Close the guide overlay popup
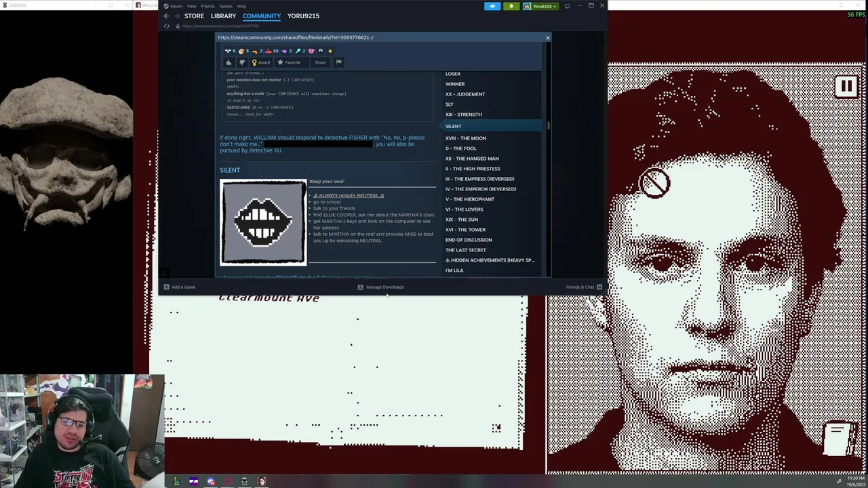Screen dimensions: 868x488 tap(547, 37)
